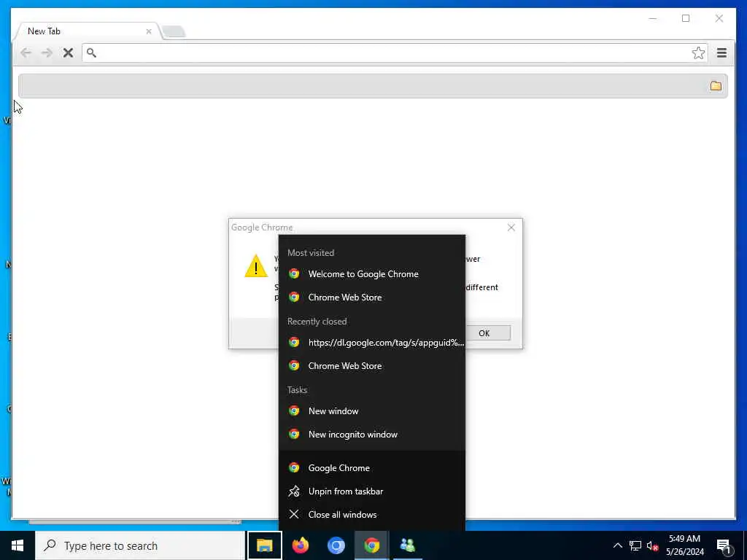Click into the address bar

[x=395, y=52]
